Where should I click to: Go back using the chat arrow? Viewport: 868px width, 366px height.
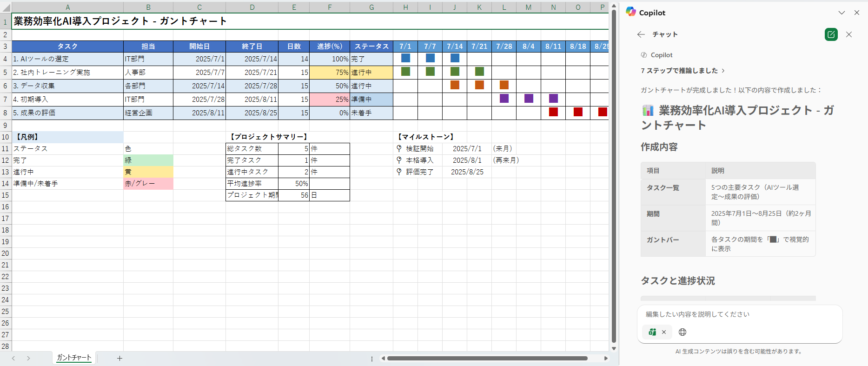(641, 34)
